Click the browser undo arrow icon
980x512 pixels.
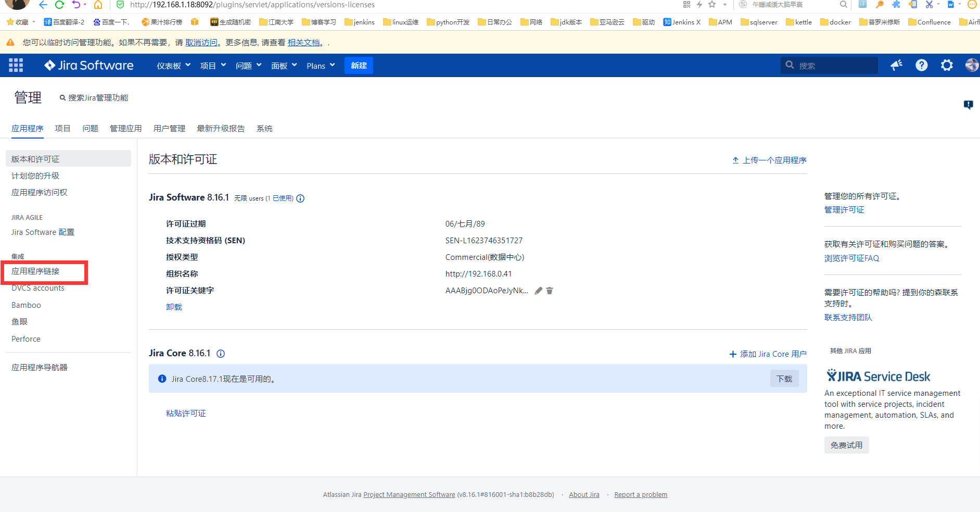(77, 5)
